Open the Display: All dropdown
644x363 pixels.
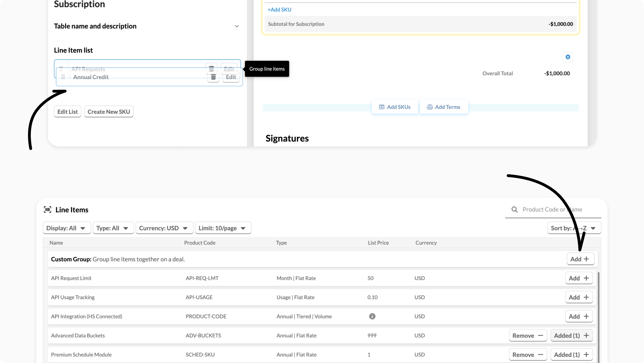pyautogui.click(x=66, y=228)
